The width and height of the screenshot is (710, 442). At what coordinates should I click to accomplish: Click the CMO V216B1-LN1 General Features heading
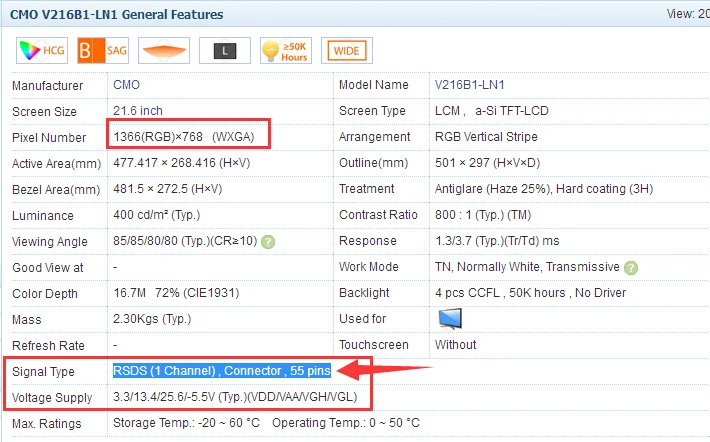116,14
